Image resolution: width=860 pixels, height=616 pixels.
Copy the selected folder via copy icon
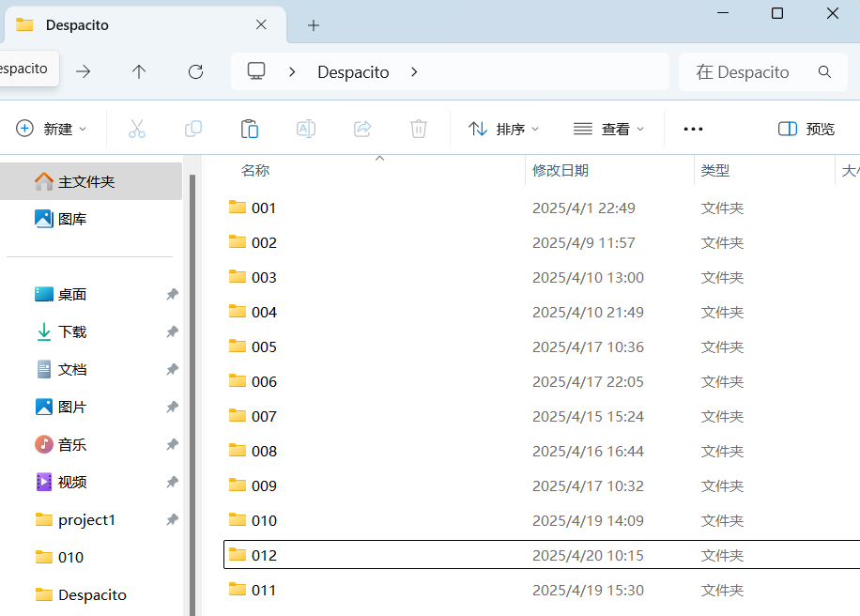pyautogui.click(x=193, y=129)
